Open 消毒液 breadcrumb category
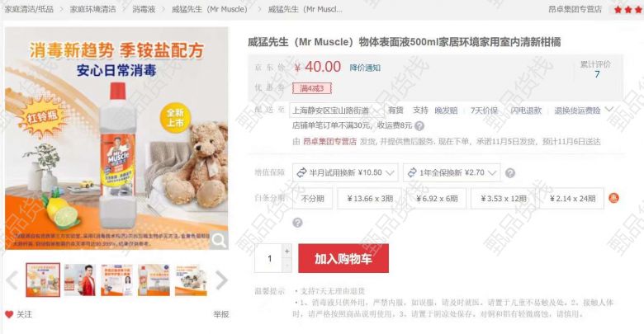Screen dimensions: 644x334 click(x=144, y=9)
